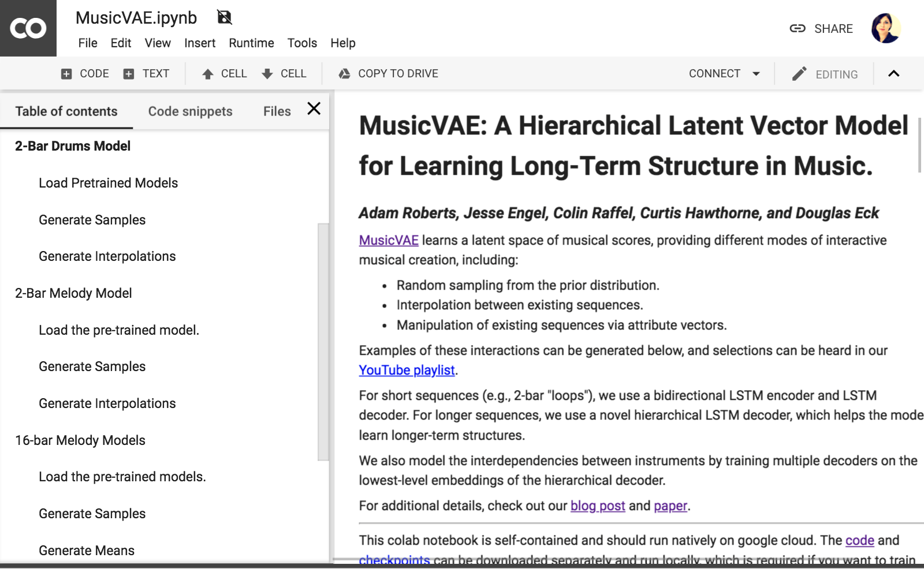
Task: Click the unsaved notebook icon beside title
Action: coord(224,17)
